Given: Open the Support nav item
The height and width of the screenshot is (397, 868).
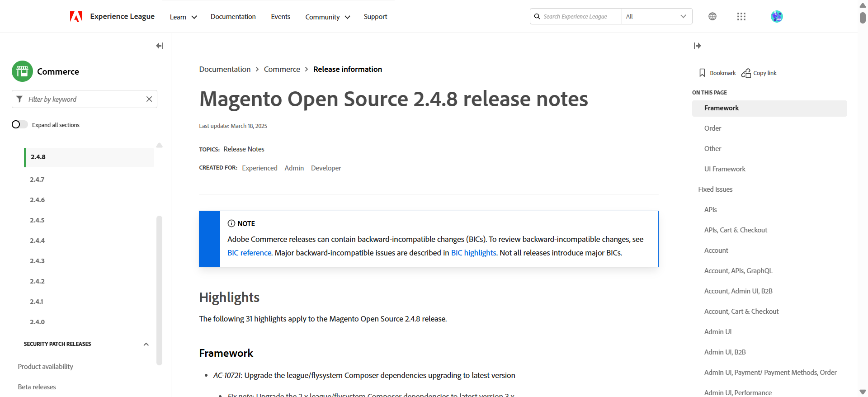Looking at the screenshot, I should (x=375, y=17).
